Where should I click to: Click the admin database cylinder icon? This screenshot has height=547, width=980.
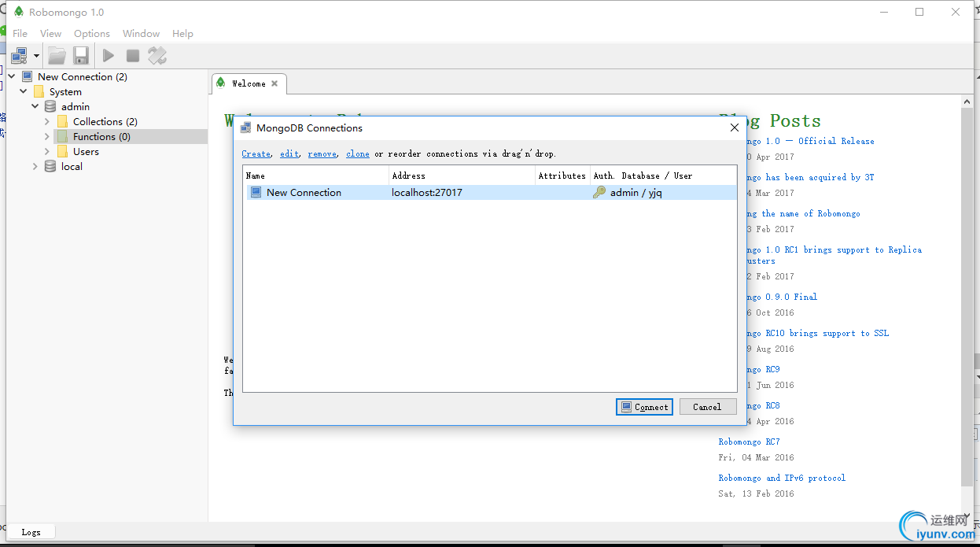(50, 107)
